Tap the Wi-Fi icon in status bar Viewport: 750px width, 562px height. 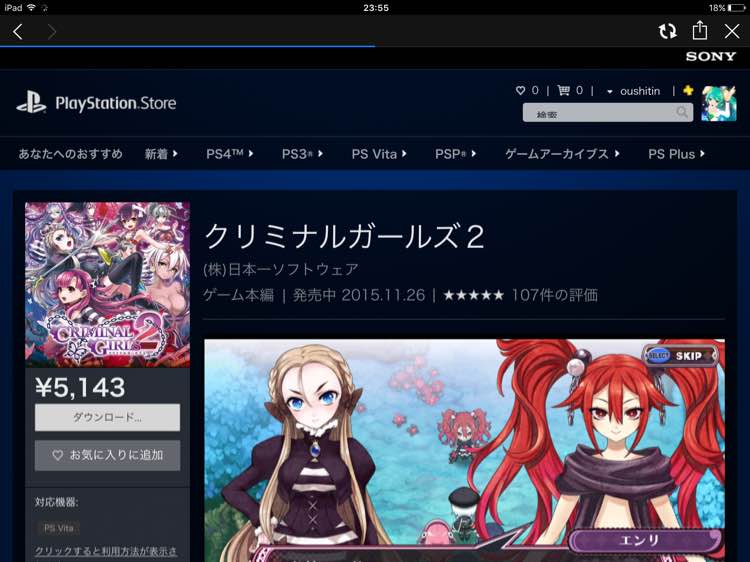coord(32,8)
